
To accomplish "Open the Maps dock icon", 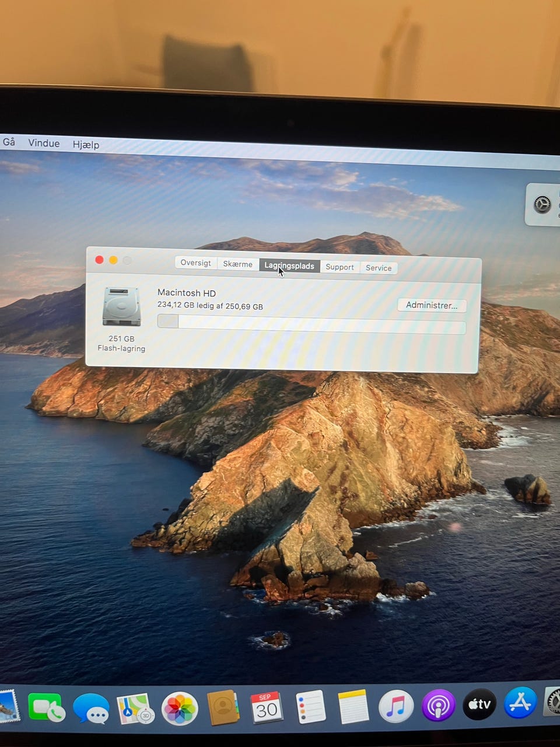I will click(x=135, y=708).
